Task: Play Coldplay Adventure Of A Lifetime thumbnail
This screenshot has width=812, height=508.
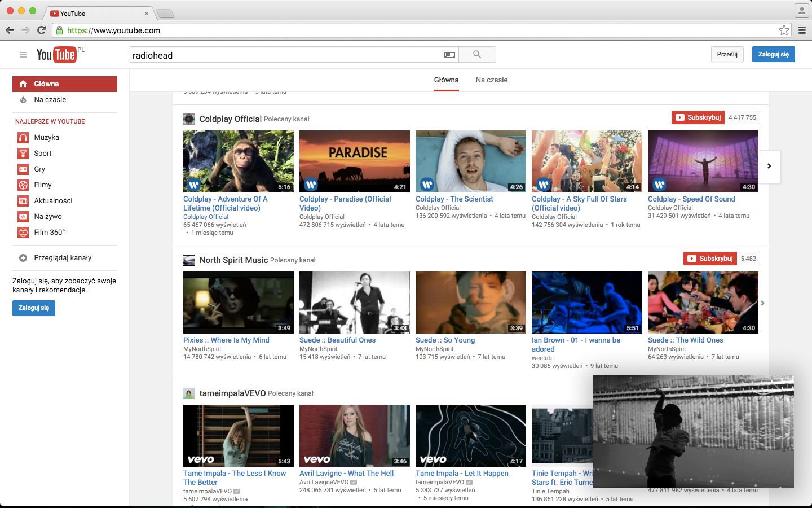Action: point(239,161)
